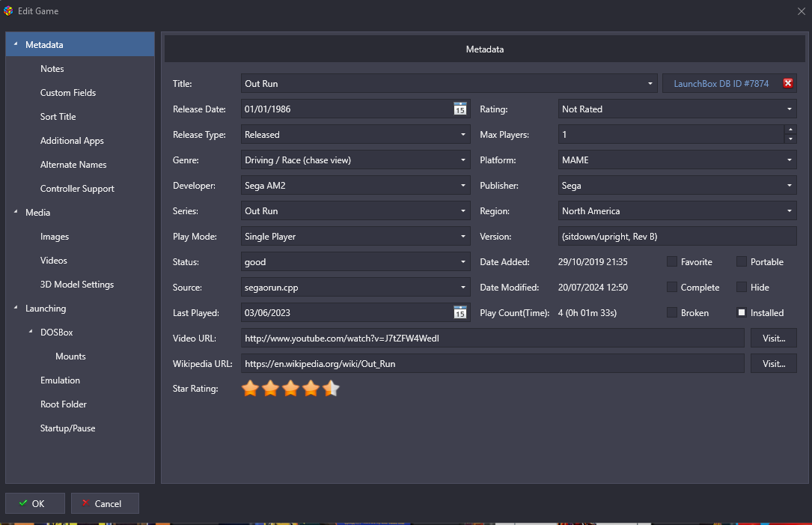This screenshot has width=812, height=525.
Task: Open the Genre dropdown
Action: tap(463, 160)
